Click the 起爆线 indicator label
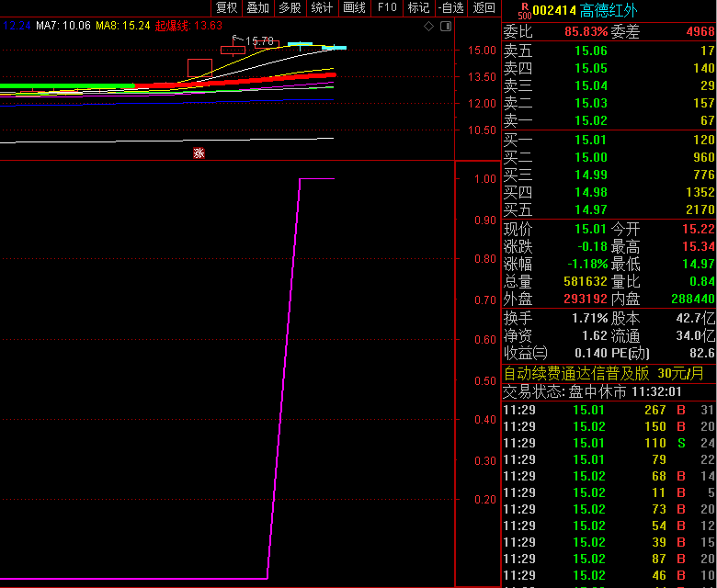This screenshot has height=588, width=717. (173, 26)
